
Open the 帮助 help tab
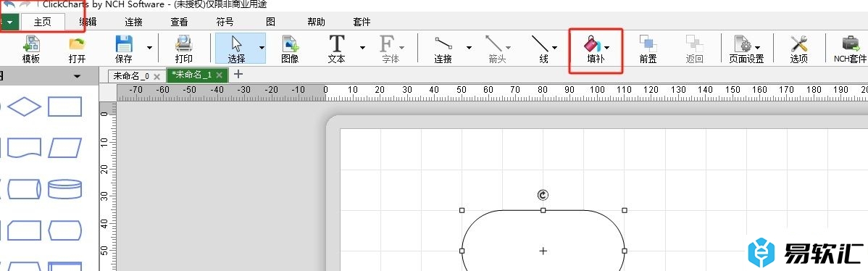click(x=316, y=22)
